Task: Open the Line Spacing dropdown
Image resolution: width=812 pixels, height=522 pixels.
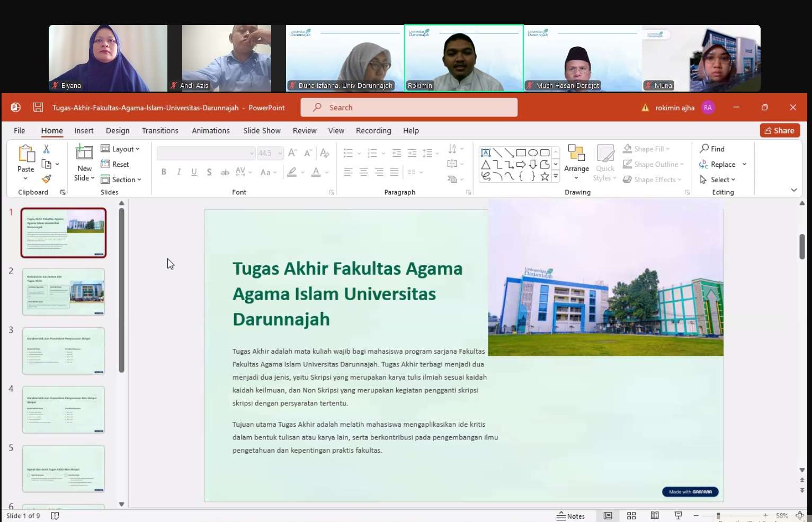Action: click(x=430, y=153)
